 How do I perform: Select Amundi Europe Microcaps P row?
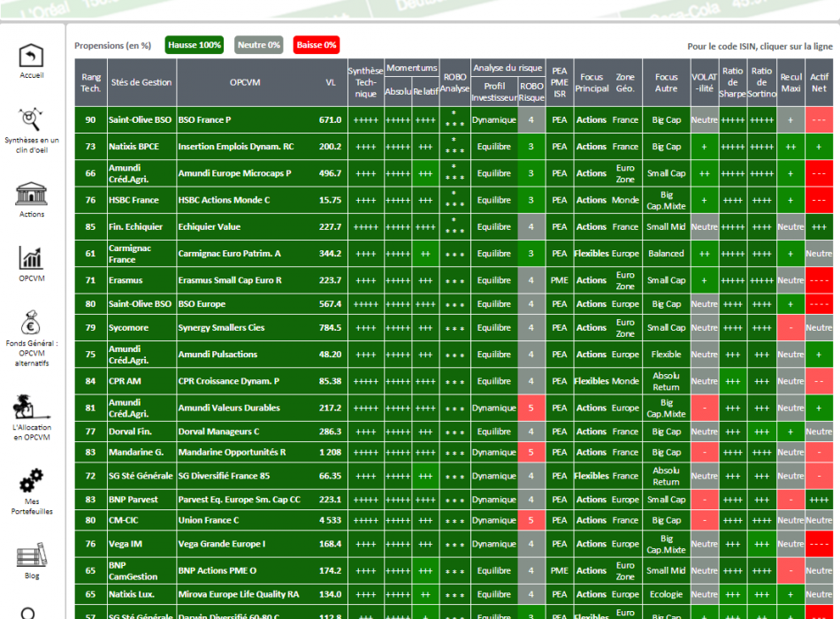(x=454, y=173)
